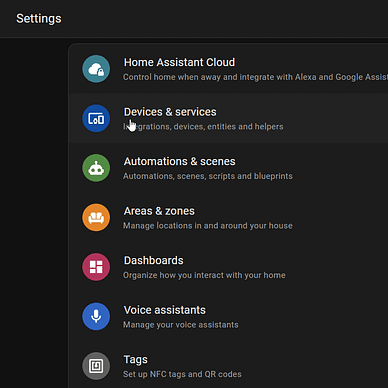388x388 pixels.
Task: Click 'Organize how you interact with your home'
Action: click(x=204, y=275)
